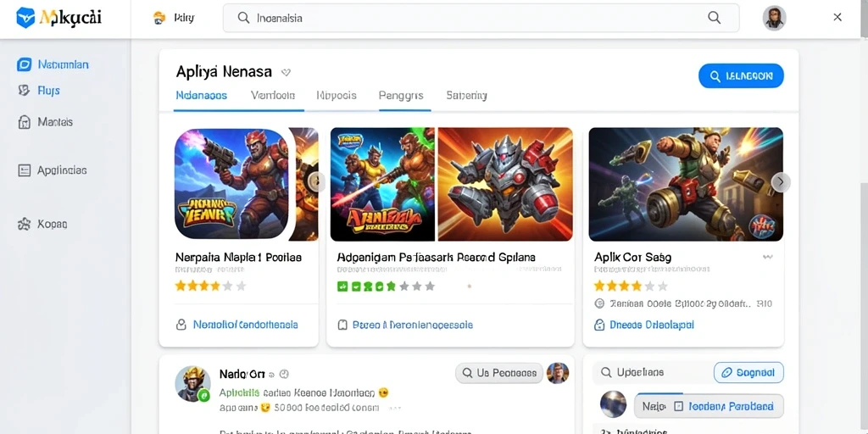Open the two-fighters game thumbnail
Viewport: 868px width, 434px height.
click(384, 184)
